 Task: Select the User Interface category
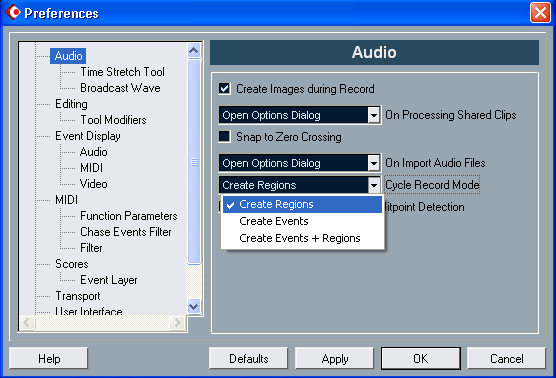89,311
